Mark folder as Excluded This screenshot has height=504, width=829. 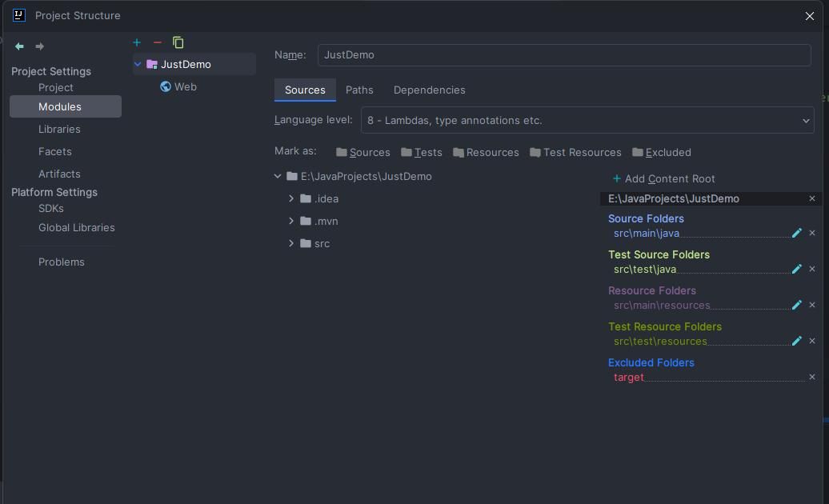coord(662,152)
